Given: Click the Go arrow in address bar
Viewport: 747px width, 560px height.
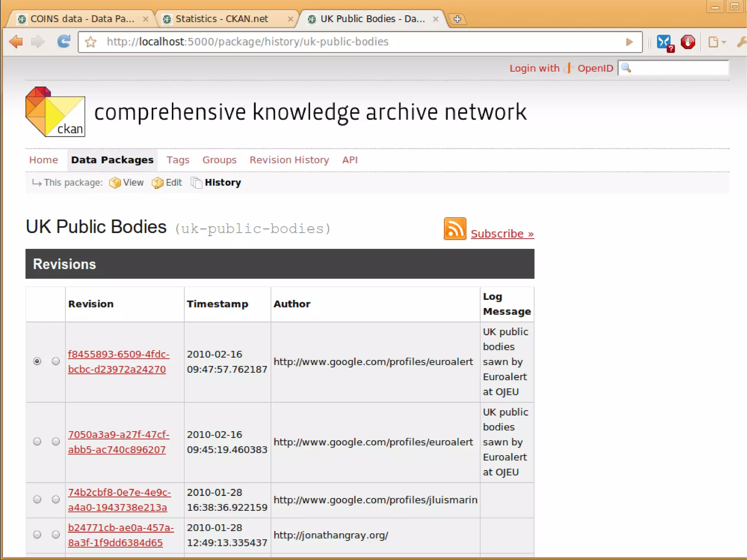Looking at the screenshot, I should [629, 42].
